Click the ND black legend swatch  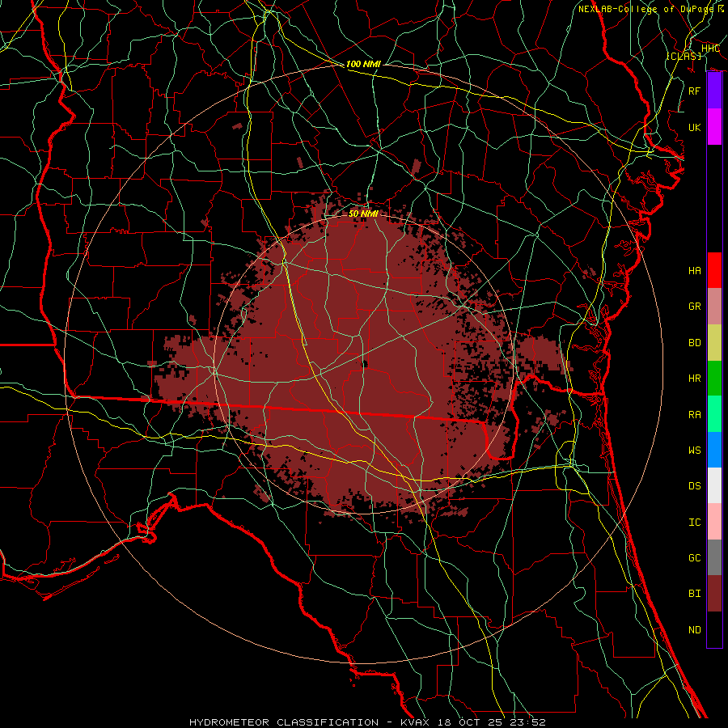[x=714, y=629]
